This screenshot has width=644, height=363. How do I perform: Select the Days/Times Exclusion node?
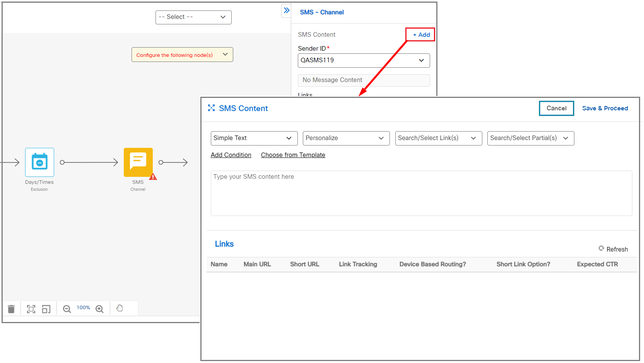point(39,162)
